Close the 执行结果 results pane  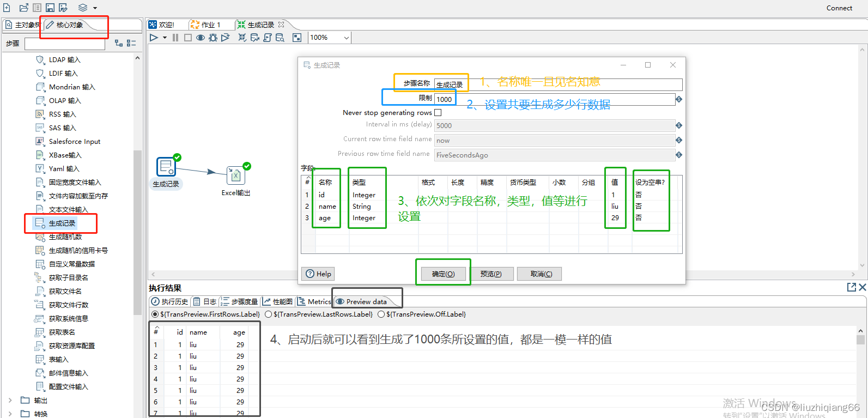tap(863, 287)
